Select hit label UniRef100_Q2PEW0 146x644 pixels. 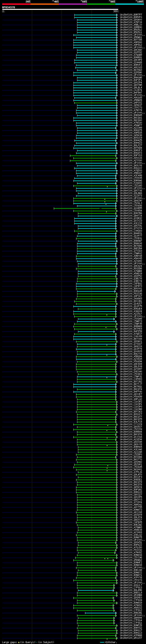click(x=131, y=72)
